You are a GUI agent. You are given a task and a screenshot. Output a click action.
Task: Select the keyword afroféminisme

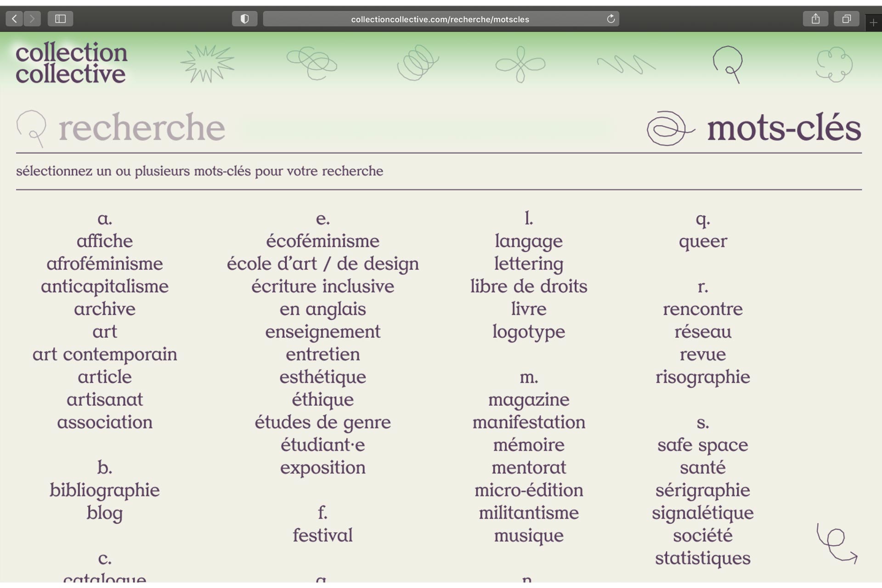tap(105, 263)
